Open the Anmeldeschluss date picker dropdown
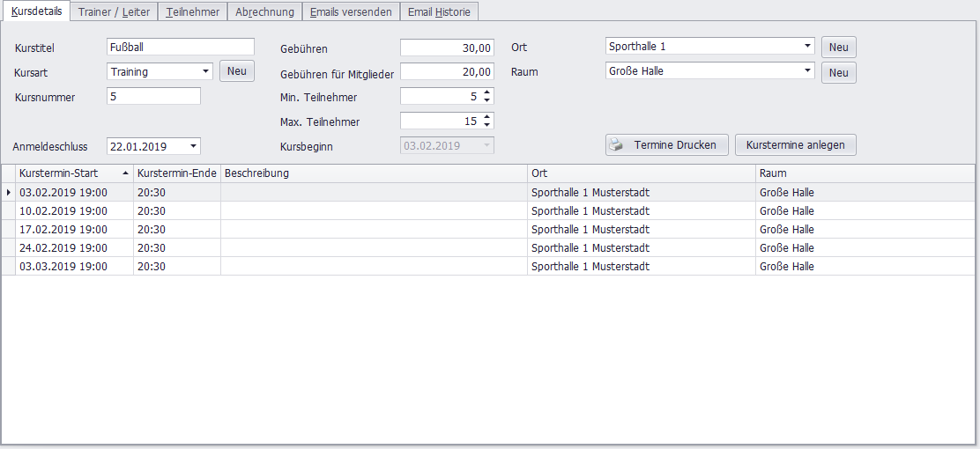Image resolution: width=980 pixels, height=449 pixels. pyautogui.click(x=193, y=147)
